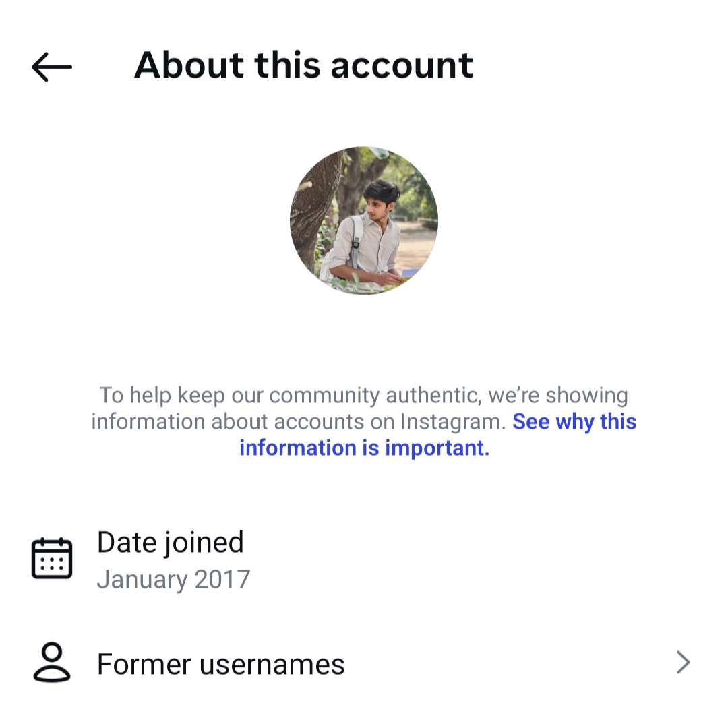728x728 pixels.
Task: Tap 'information is important.' link text
Action: [x=364, y=448]
